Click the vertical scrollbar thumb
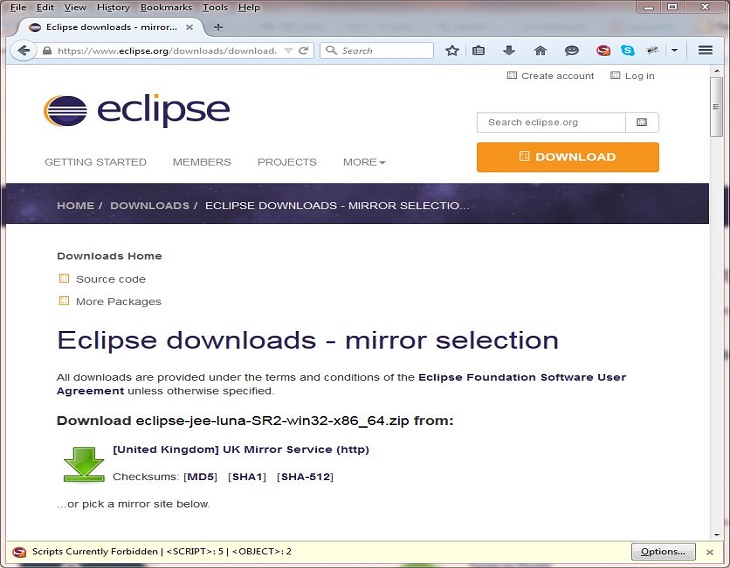 (716, 107)
